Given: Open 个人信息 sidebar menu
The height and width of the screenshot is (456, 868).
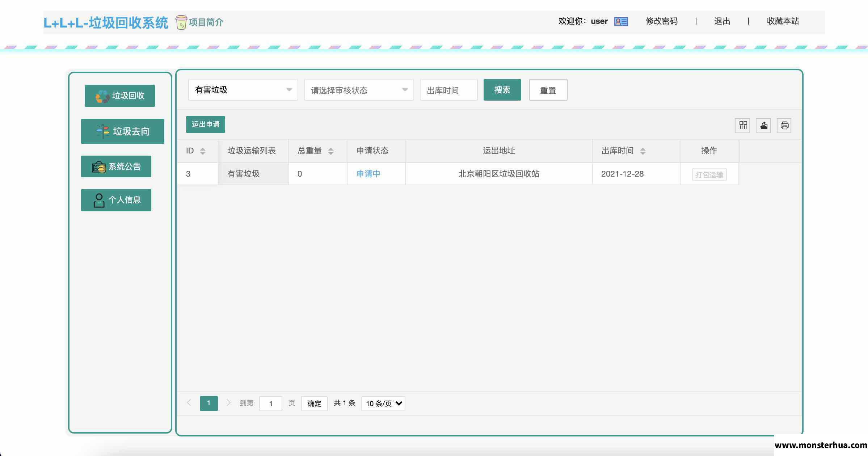Looking at the screenshot, I should click(x=116, y=200).
